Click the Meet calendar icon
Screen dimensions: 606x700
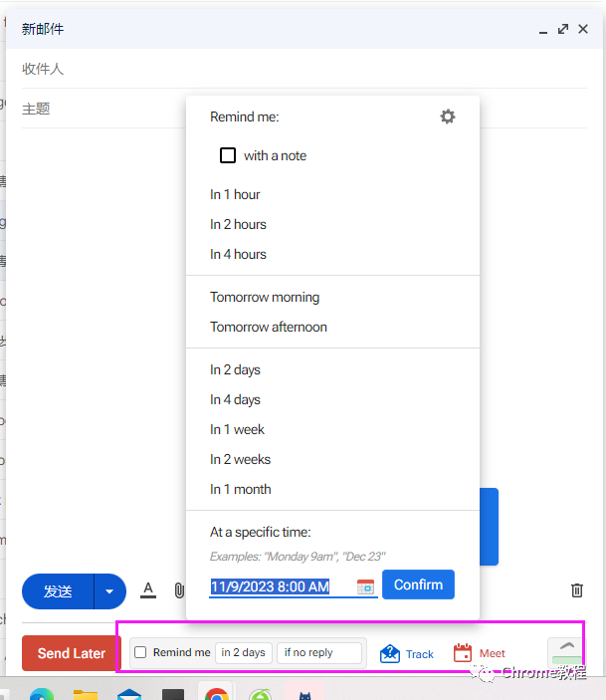(x=463, y=652)
